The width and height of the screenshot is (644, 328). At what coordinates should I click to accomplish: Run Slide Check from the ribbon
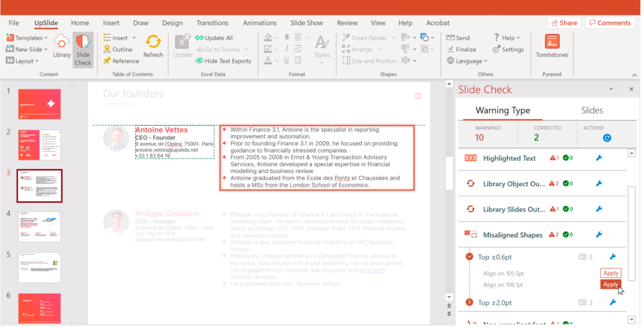pos(83,50)
